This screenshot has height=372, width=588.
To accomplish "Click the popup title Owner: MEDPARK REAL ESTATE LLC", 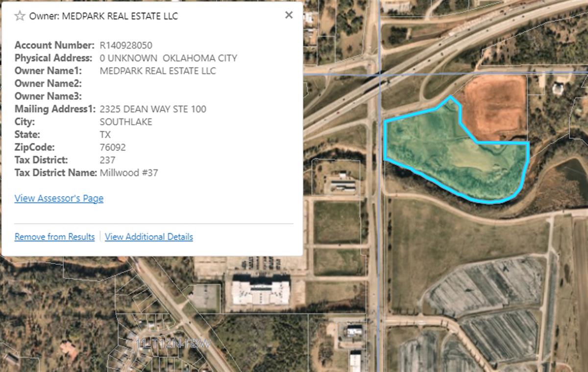I will point(103,16).
